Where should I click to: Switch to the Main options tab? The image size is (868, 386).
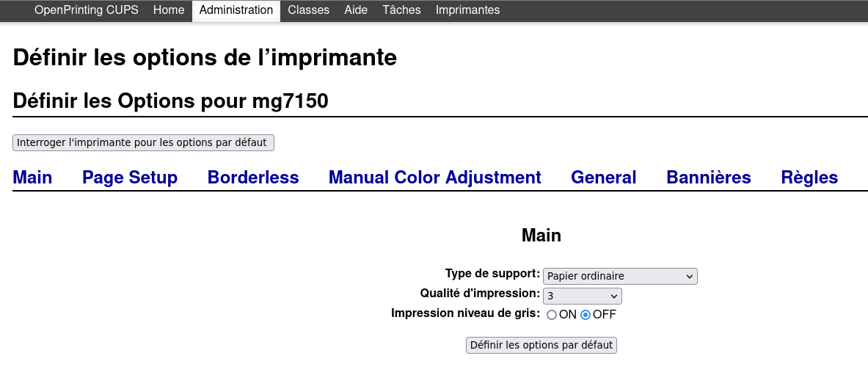pos(32,178)
